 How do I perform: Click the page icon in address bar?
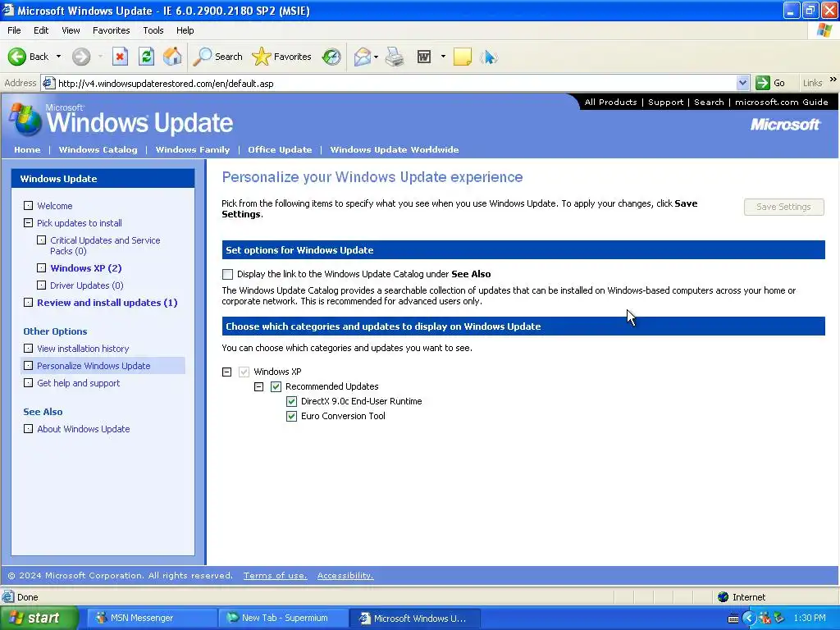click(48, 83)
